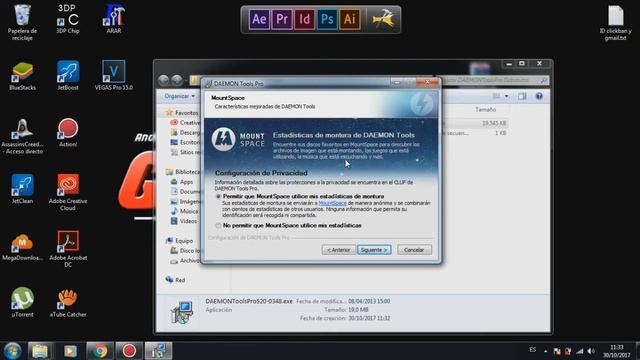Click the 19.543 KB size cell
Image resolution: width=640 pixels, height=360 pixels.
[494, 123]
